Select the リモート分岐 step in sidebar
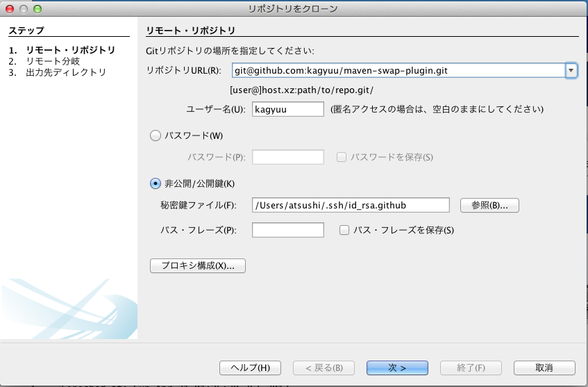 point(53,61)
